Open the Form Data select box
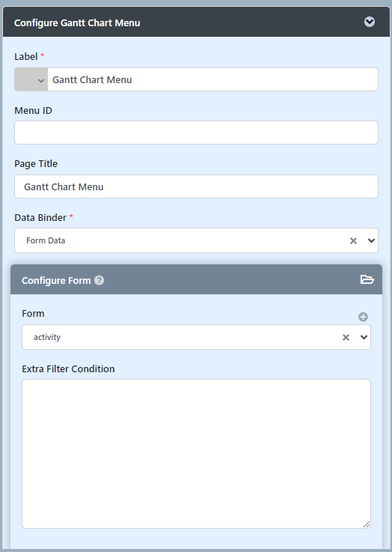Image resolution: width=392 pixels, height=552 pixels. pyautogui.click(x=196, y=240)
